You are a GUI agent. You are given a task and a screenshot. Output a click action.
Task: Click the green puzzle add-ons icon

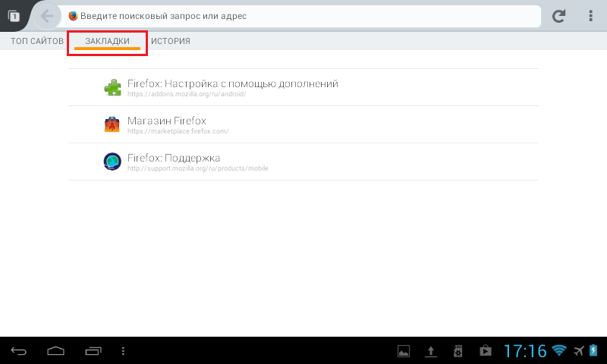[x=112, y=87]
